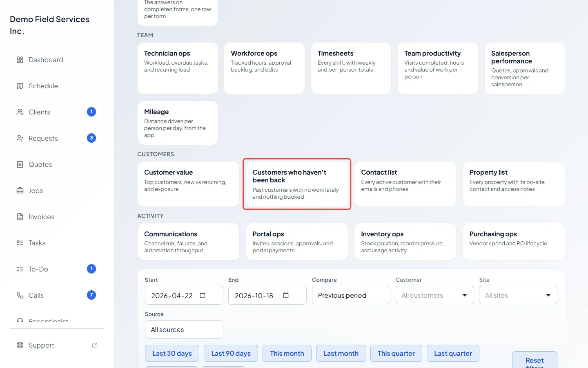The image size is (588, 368).
Task: Click the Calls phone icon
Action: coord(20,295)
